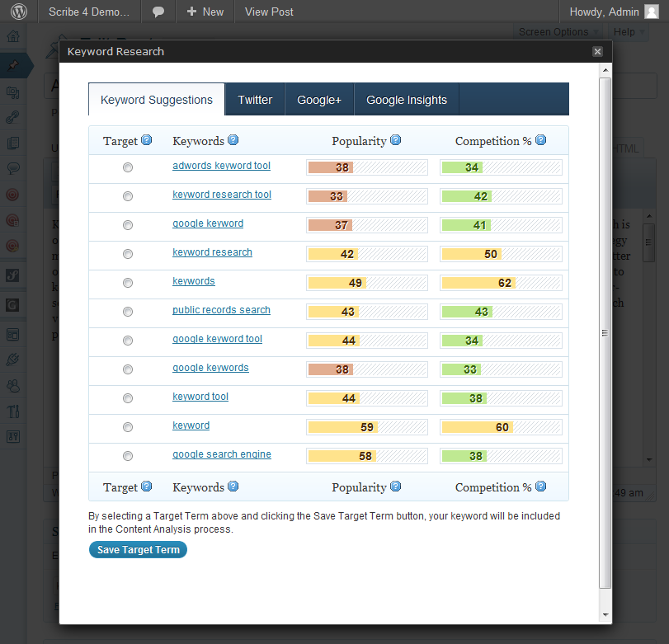The height and width of the screenshot is (644, 669).
Task: Switch to the Twitter tab
Action: click(x=255, y=100)
